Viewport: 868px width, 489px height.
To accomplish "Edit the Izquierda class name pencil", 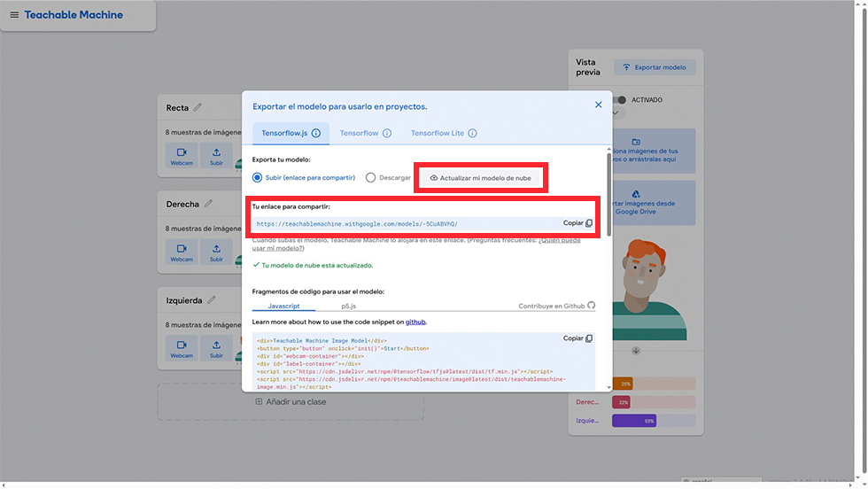I will (212, 300).
